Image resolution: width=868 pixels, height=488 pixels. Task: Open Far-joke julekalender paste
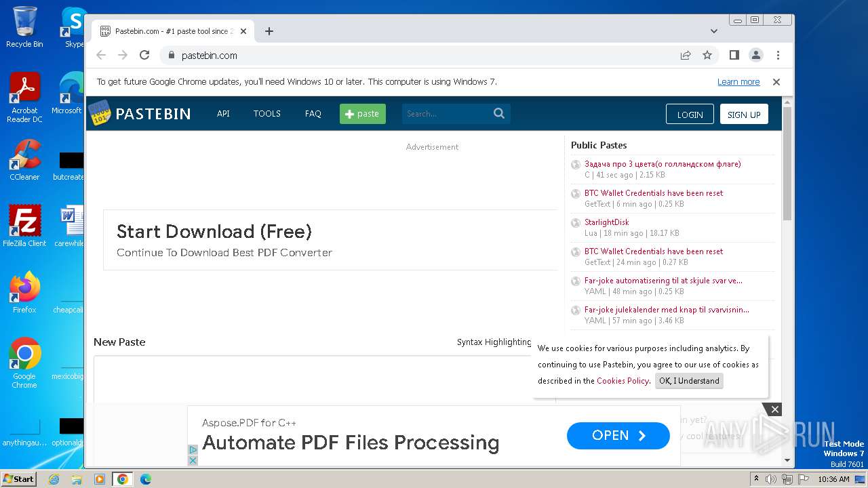click(667, 310)
